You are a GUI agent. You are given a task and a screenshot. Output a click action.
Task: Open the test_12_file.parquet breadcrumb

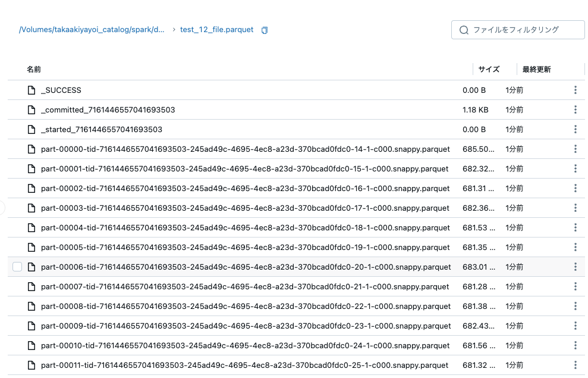point(217,30)
